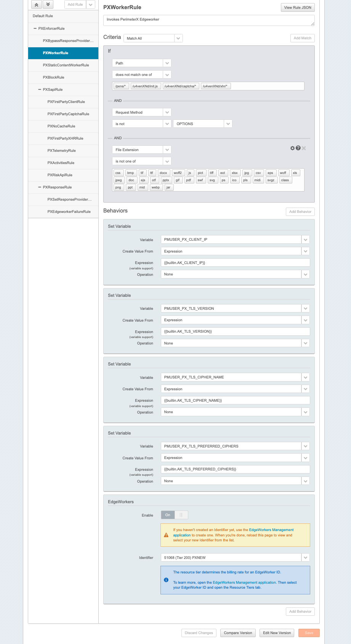Click the /u4venXNd/captcha/* path tag
The width and height of the screenshot is (351, 644).
coord(181,86)
